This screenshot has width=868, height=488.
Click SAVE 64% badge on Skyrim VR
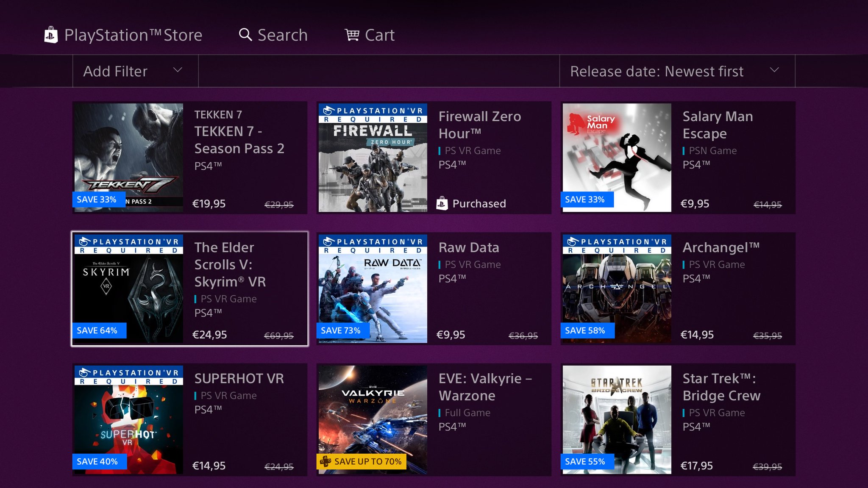click(99, 330)
